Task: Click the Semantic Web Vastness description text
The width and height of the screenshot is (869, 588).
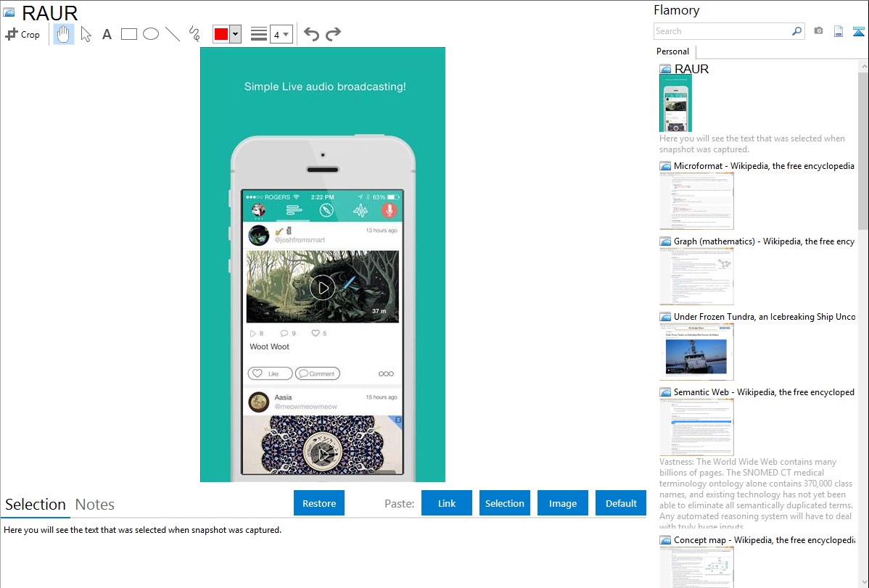Action: coord(757,494)
